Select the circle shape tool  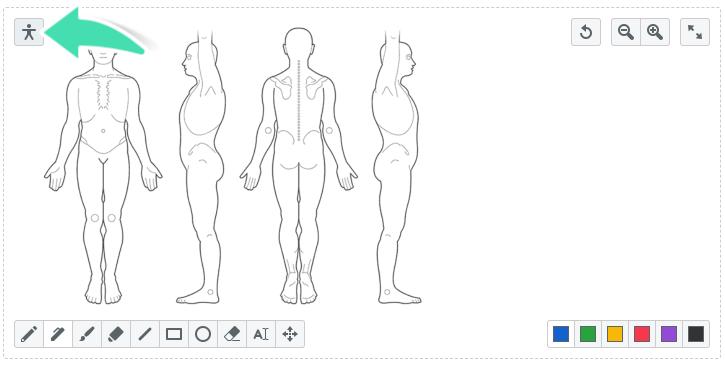pyautogui.click(x=203, y=334)
